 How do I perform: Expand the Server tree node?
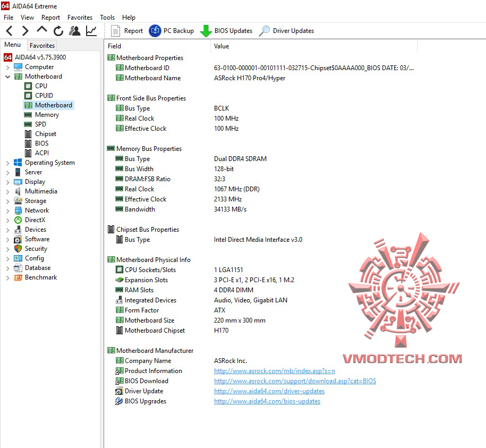coord(8,172)
